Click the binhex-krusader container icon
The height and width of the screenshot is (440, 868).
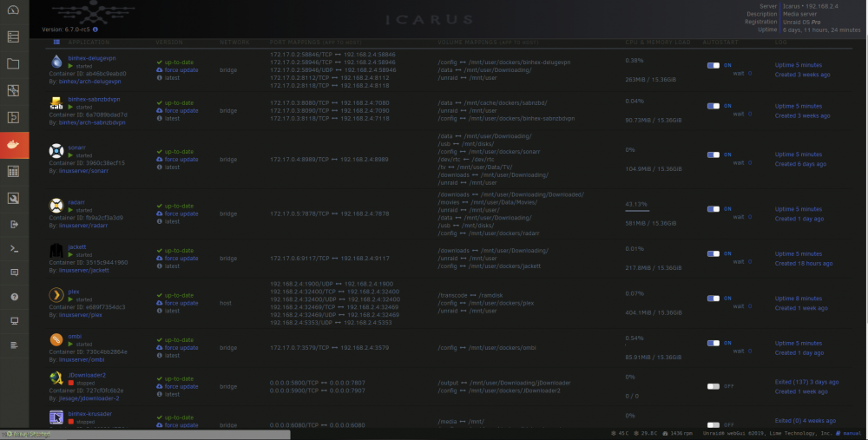click(56, 417)
